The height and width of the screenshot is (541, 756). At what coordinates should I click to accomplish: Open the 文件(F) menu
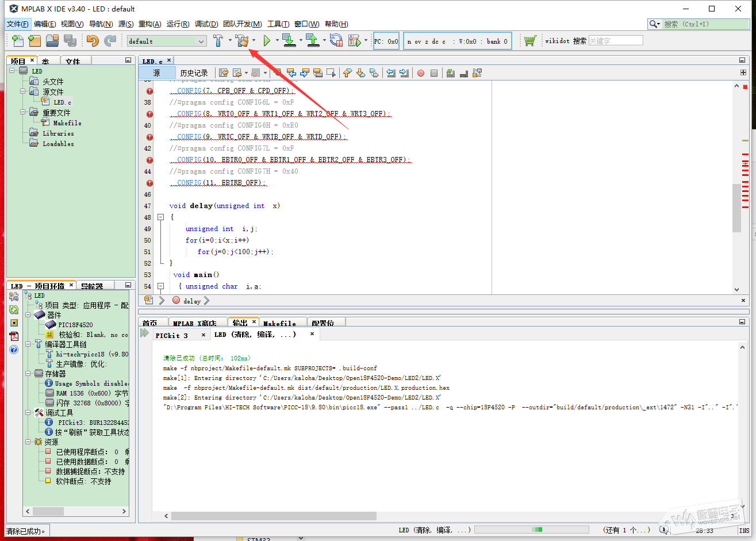tap(17, 24)
